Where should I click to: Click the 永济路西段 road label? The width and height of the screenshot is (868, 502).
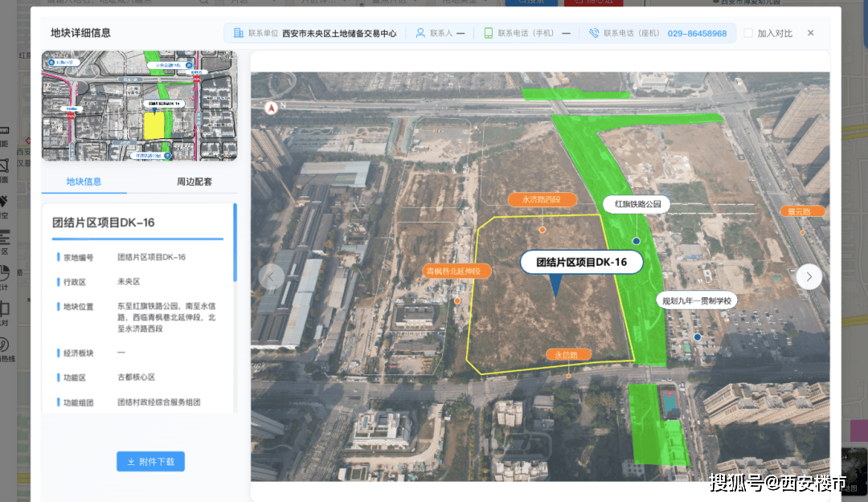542,199
